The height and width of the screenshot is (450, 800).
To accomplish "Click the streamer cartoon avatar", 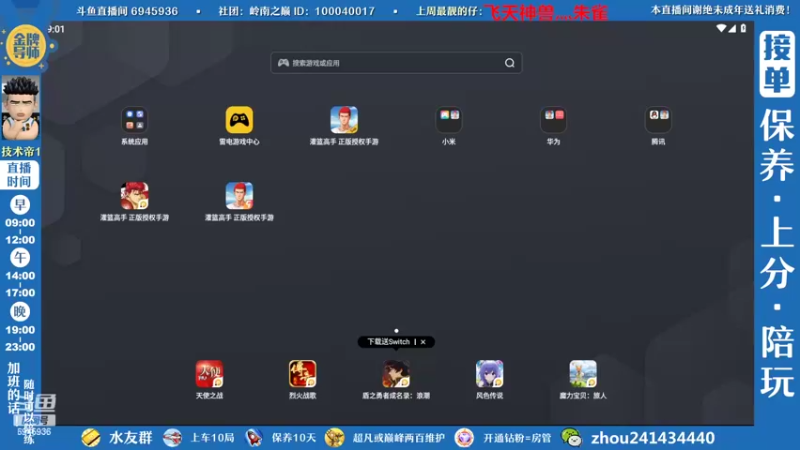I will 20,109.
